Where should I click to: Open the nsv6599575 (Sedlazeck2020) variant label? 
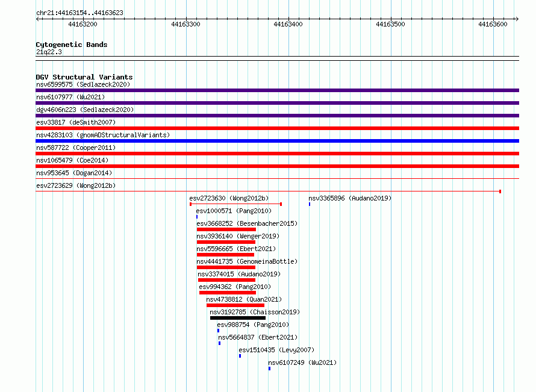[x=83, y=84]
